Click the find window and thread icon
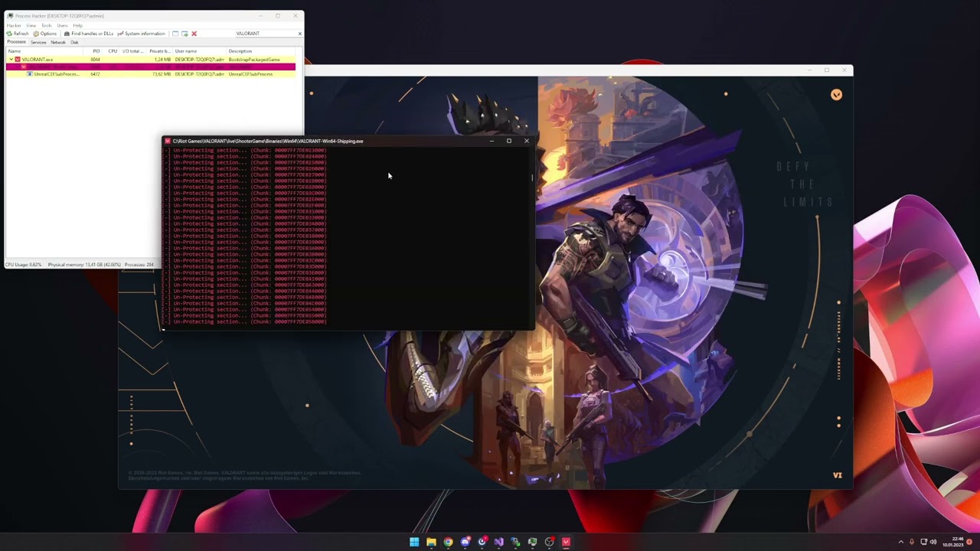 [185, 34]
